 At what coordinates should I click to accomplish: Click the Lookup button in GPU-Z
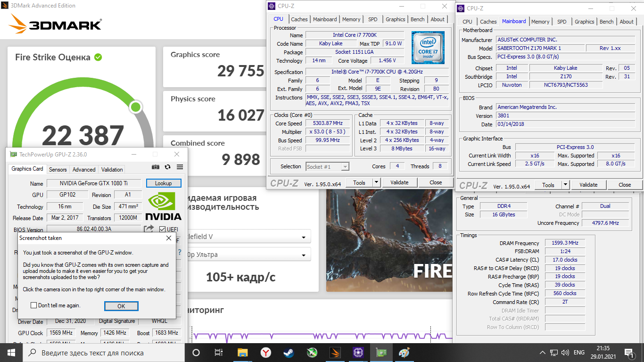[x=164, y=183]
